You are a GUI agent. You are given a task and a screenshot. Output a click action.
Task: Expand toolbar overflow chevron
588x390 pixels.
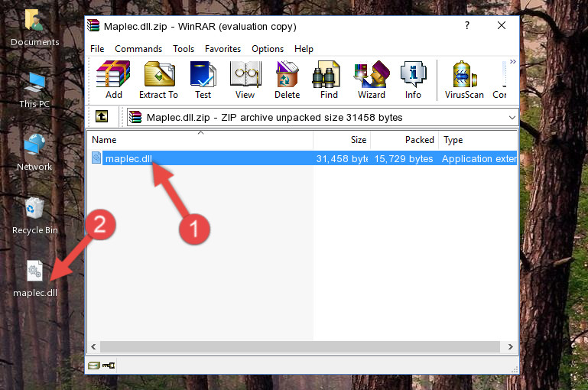coord(512,61)
